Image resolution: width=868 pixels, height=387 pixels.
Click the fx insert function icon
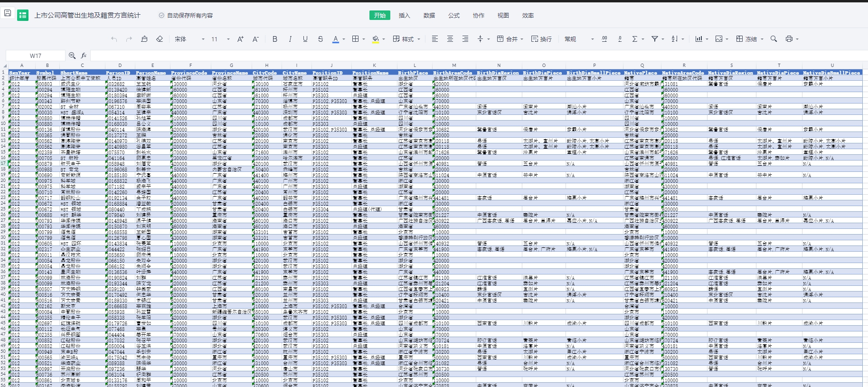click(84, 56)
